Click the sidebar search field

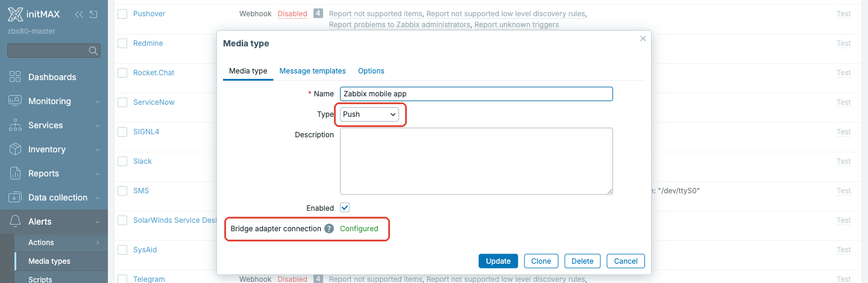tap(54, 51)
